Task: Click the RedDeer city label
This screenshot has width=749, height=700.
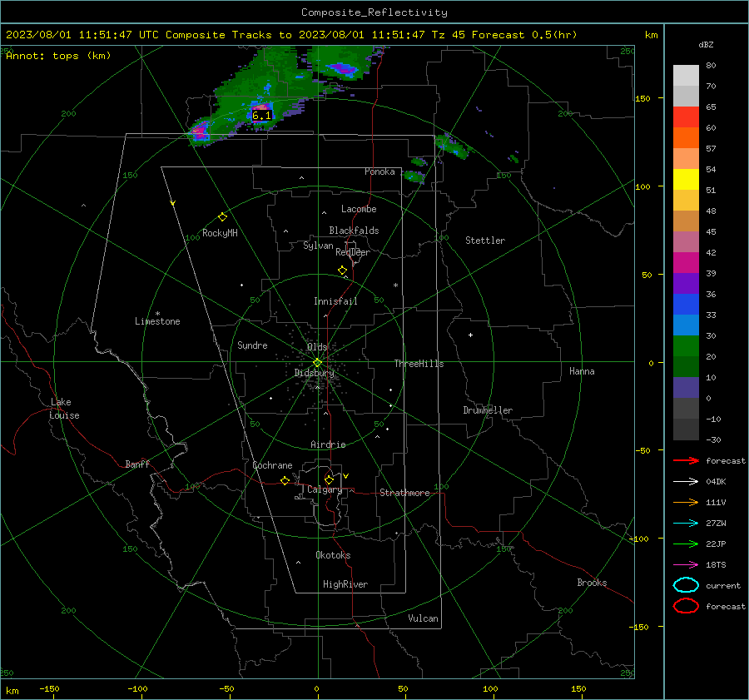Action: pyautogui.click(x=353, y=252)
